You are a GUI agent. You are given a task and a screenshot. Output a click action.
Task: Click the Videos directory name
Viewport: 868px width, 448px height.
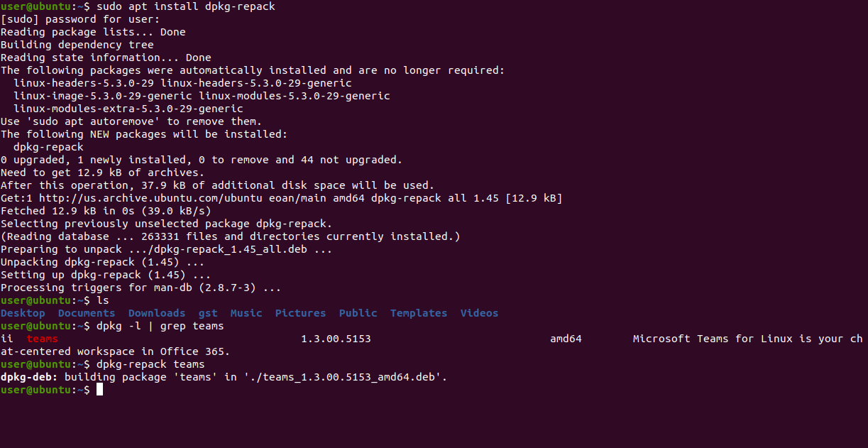tap(479, 313)
